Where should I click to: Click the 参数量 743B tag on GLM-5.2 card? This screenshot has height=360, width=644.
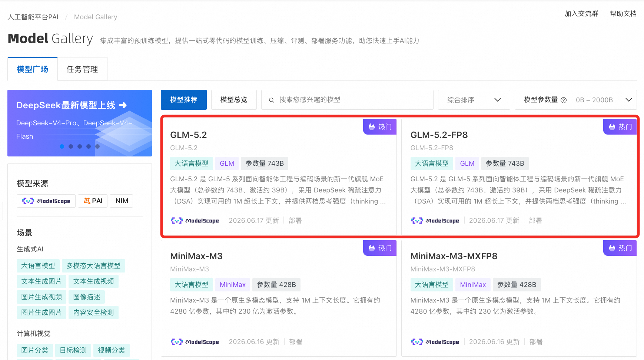click(265, 164)
